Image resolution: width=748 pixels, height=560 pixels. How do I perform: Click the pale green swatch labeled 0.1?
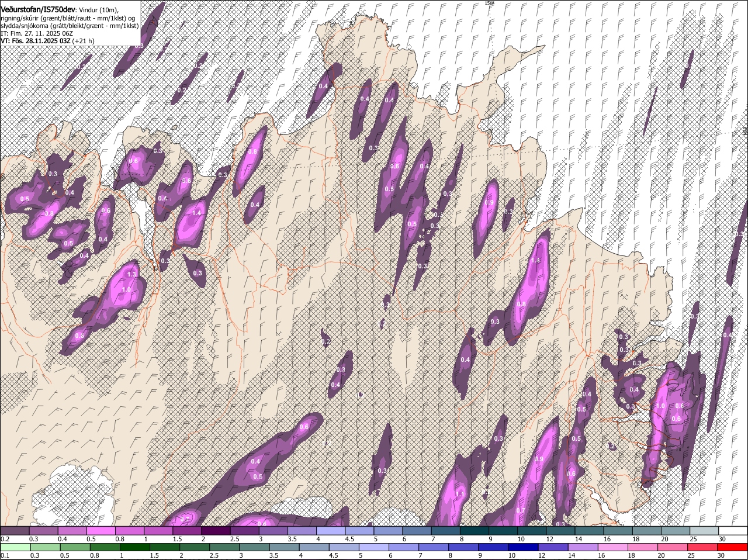click(15, 548)
